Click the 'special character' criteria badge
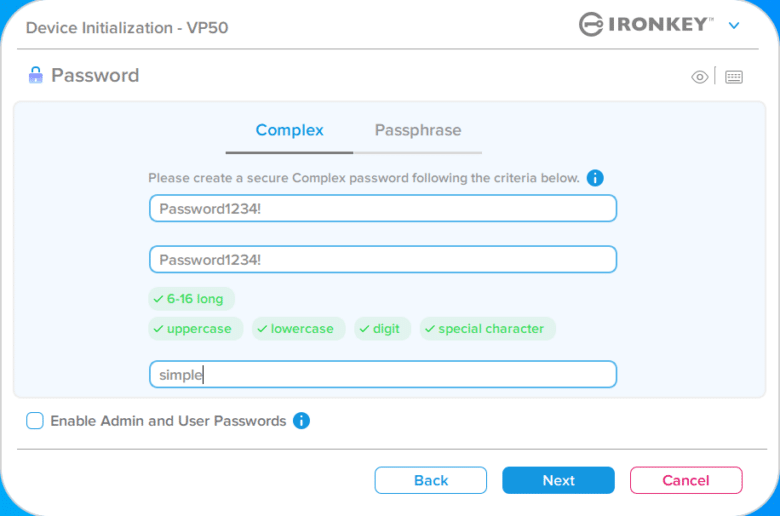 pyautogui.click(x=488, y=328)
